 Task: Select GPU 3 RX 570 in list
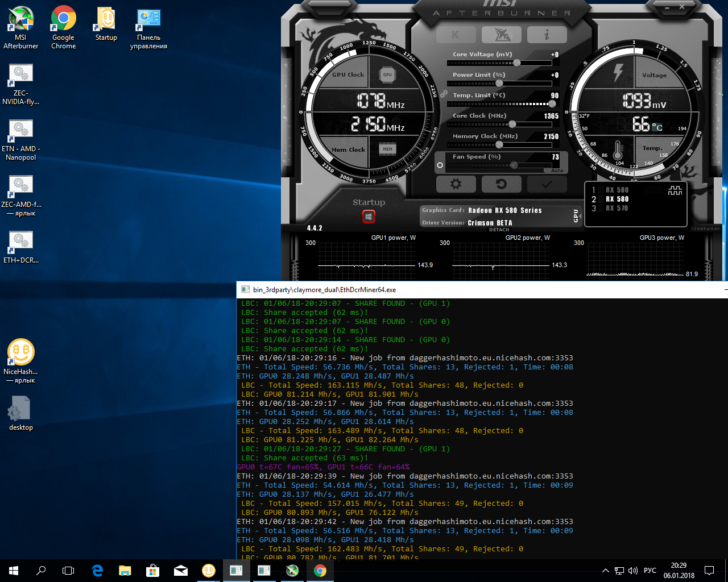coord(617,209)
